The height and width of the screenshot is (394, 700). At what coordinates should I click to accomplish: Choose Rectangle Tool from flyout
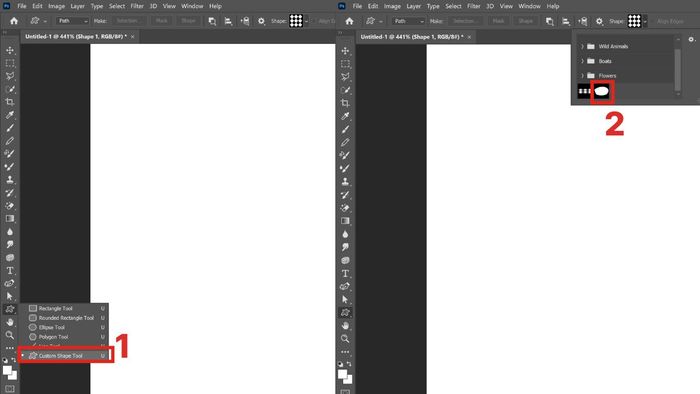coord(65,308)
